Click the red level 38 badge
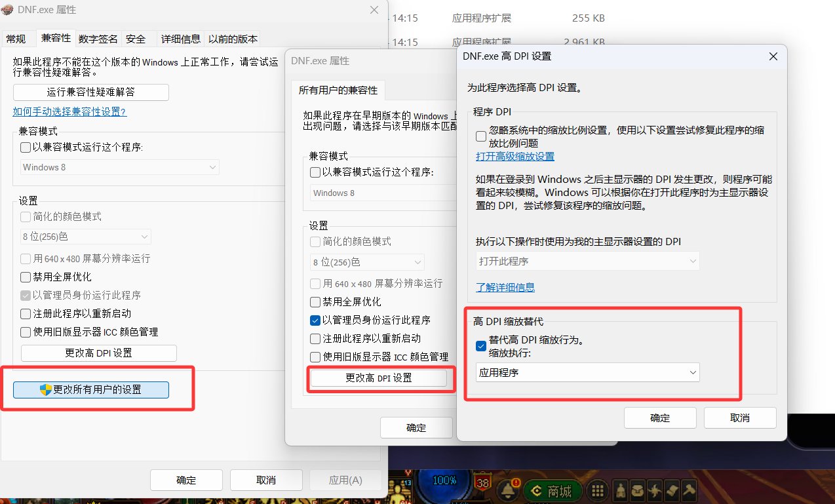This screenshot has height=504, width=835. [x=483, y=484]
